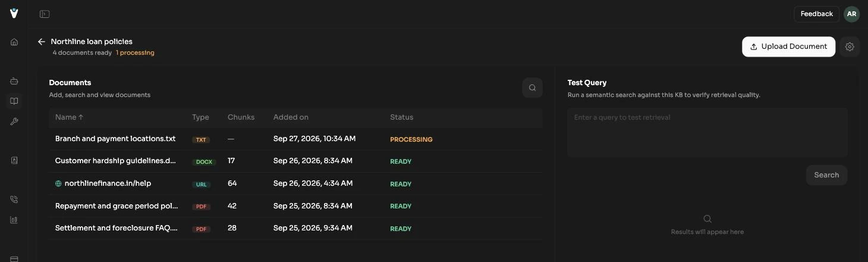Click the '4 documents ready' text
The image size is (868, 262).
click(82, 53)
